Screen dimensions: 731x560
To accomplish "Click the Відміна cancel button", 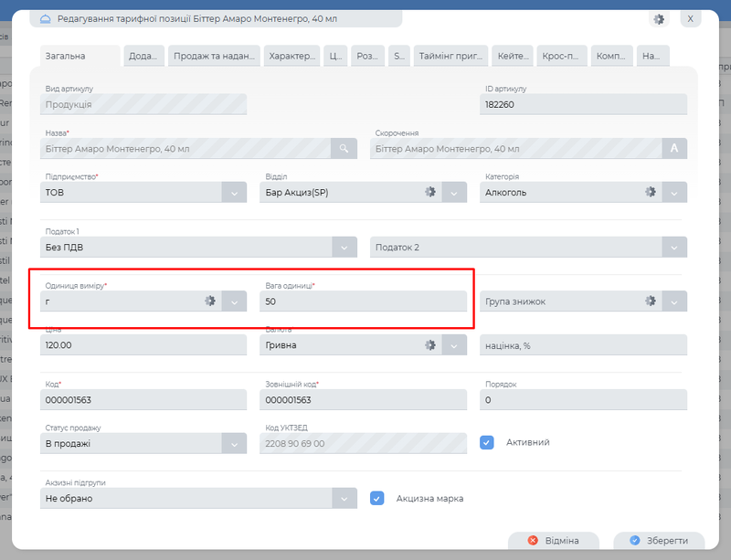I will 553,541.
